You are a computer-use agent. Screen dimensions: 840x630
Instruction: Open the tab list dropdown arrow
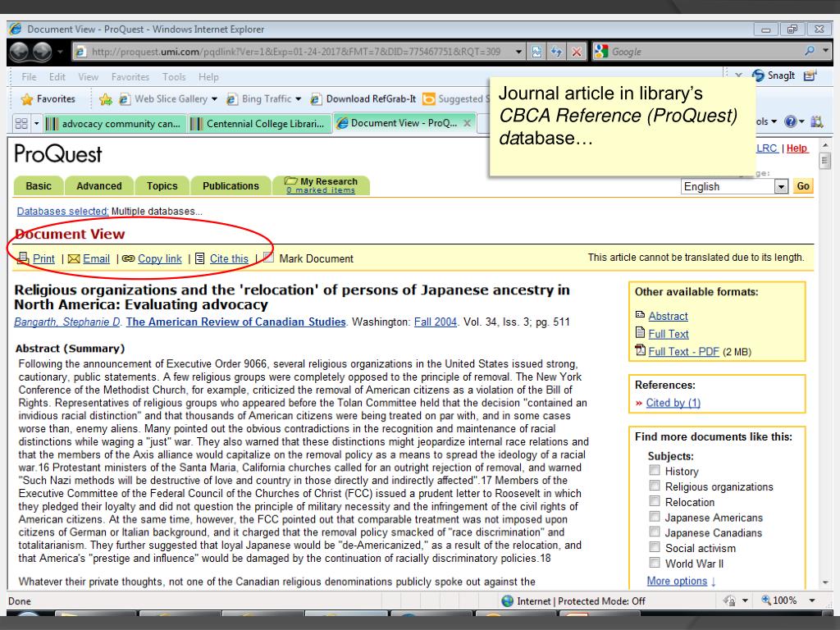[36, 124]
